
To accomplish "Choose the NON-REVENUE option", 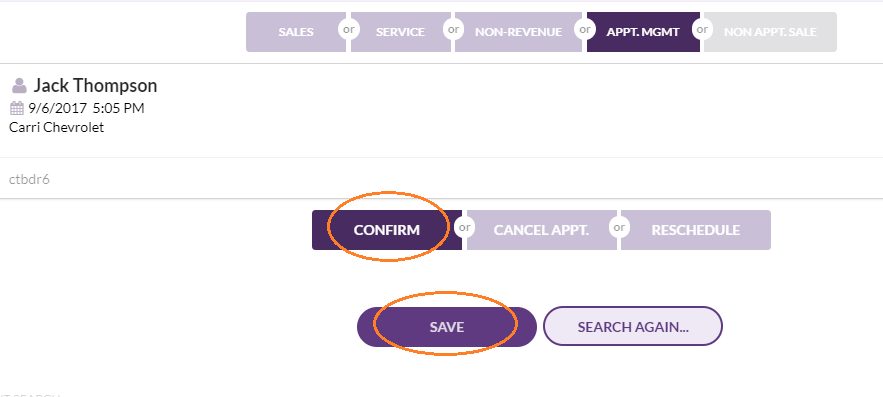I will coord(518,32).
